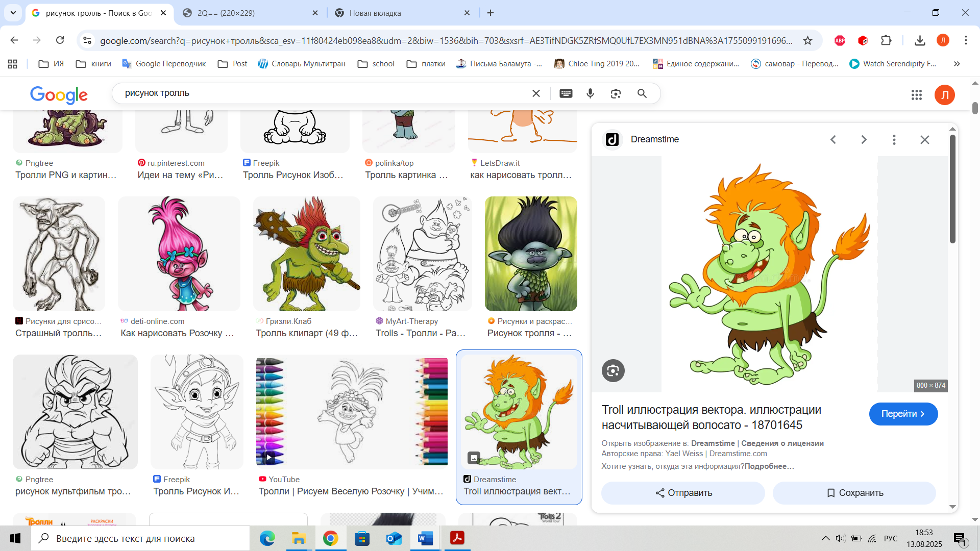Open the extensions puzzle menu
This screenshot has height=551, width=980.
pos(887,40)
